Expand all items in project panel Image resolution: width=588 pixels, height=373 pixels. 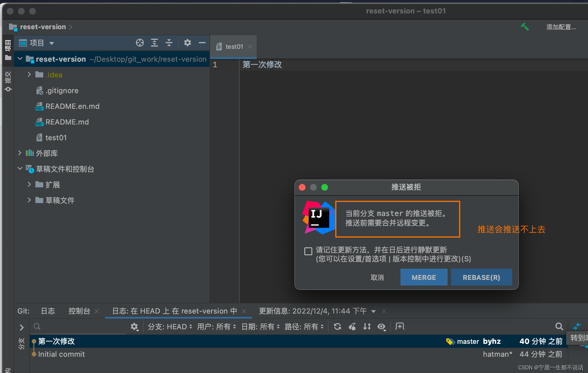coord(154,43)
